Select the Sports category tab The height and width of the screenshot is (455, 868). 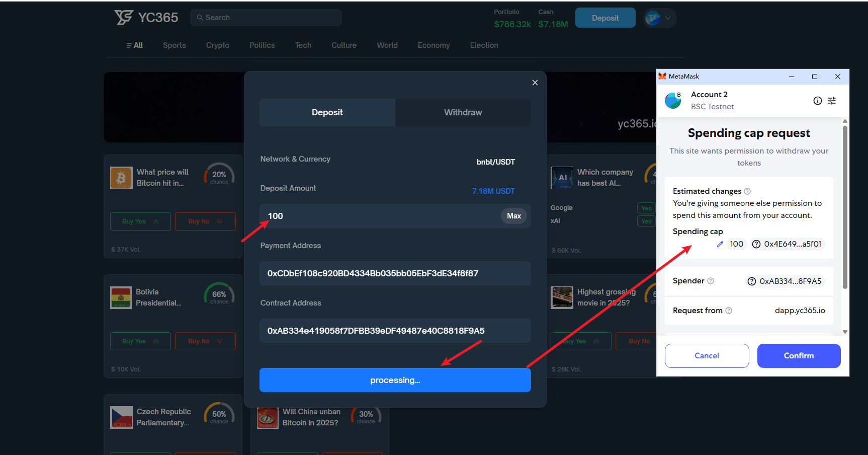[175, 45]
